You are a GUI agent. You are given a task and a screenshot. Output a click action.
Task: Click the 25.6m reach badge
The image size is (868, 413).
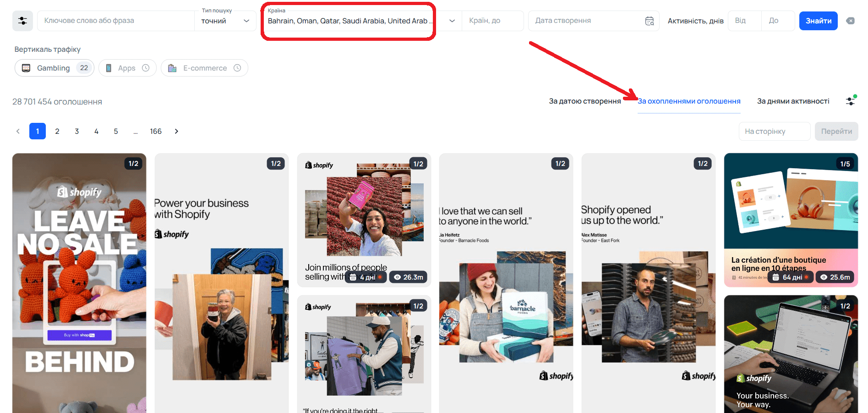(x=835, y=277)
